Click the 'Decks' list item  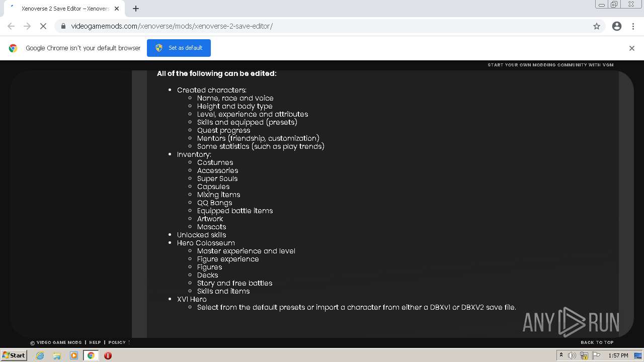(207, 275)
